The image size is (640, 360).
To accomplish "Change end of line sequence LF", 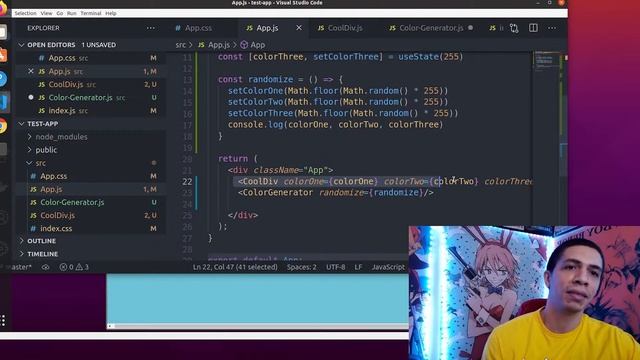I will (x=358, y=267).
